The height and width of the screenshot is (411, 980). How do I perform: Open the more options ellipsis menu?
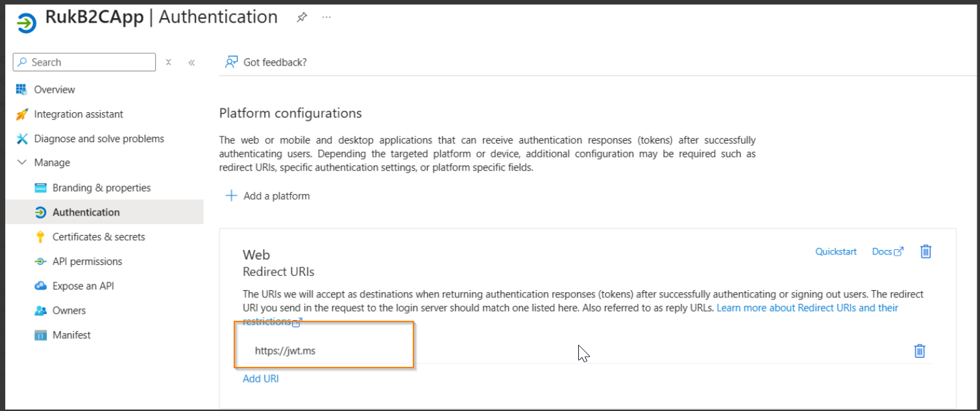(326, 18)
